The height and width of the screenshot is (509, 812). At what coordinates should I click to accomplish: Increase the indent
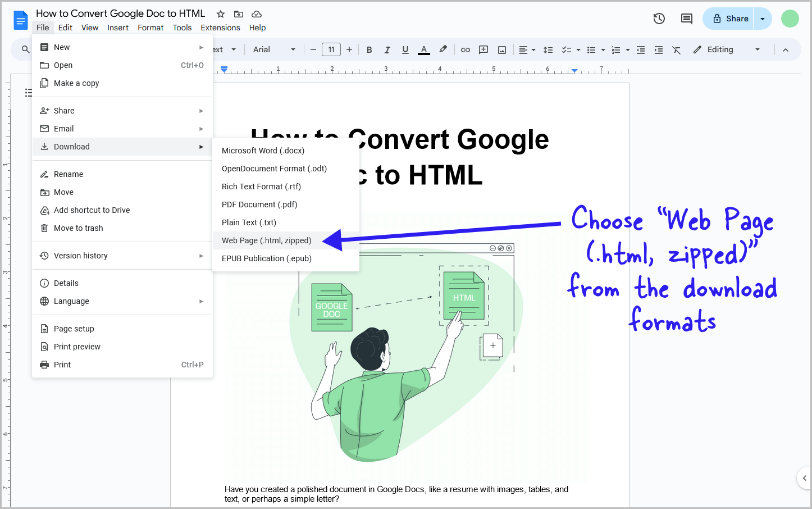[659, 49]
